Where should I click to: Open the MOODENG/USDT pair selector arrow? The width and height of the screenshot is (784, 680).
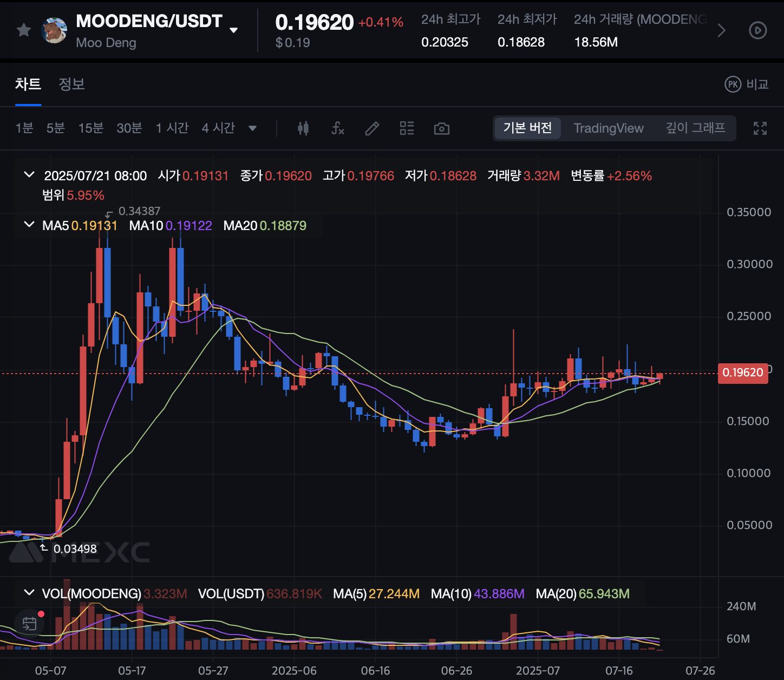pyautogui.click(x=233, y=30)
